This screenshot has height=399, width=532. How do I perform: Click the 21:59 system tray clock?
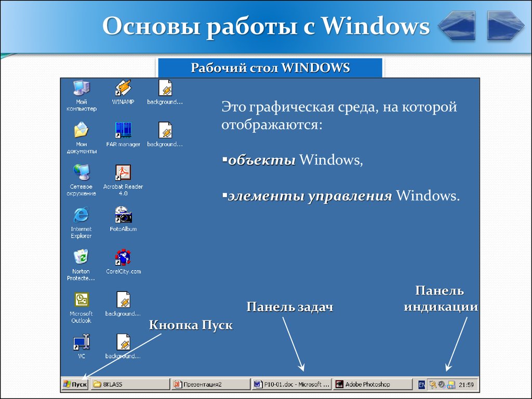click(x=466, y=384)
